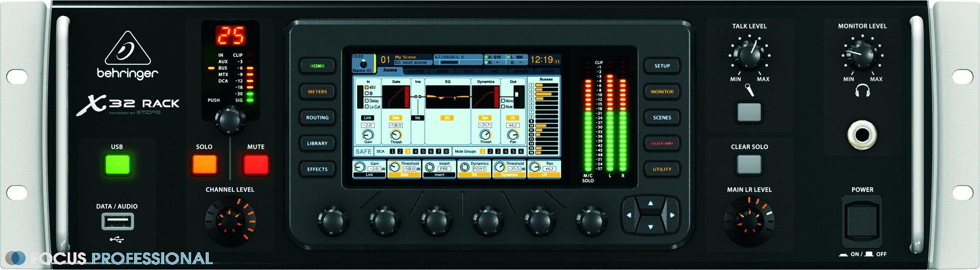Image resolution: width=980 pixels, height=270 pixels.
Task: Open the METERS view
Action: point(317,92)
